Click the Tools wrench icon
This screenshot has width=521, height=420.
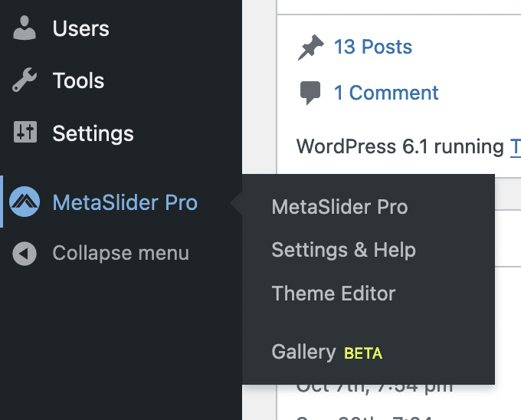(25, 80)
